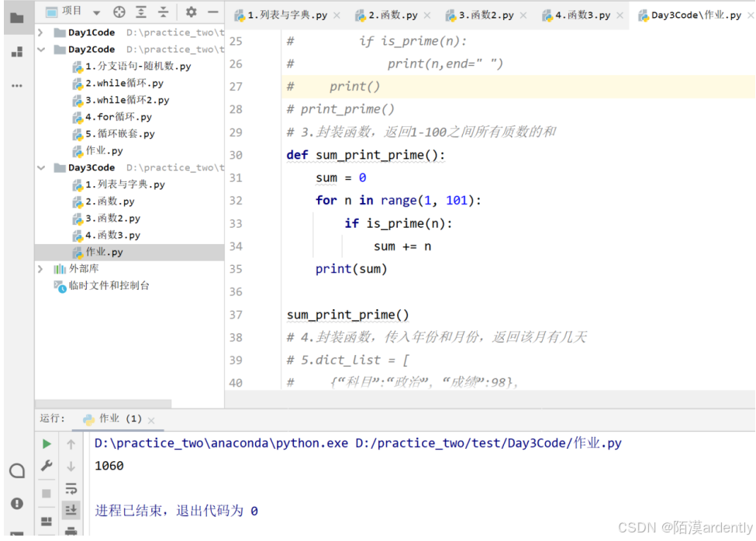756x541 pixels.
Task: Click the Day3Code folder name
Action: tap(91, 167)
